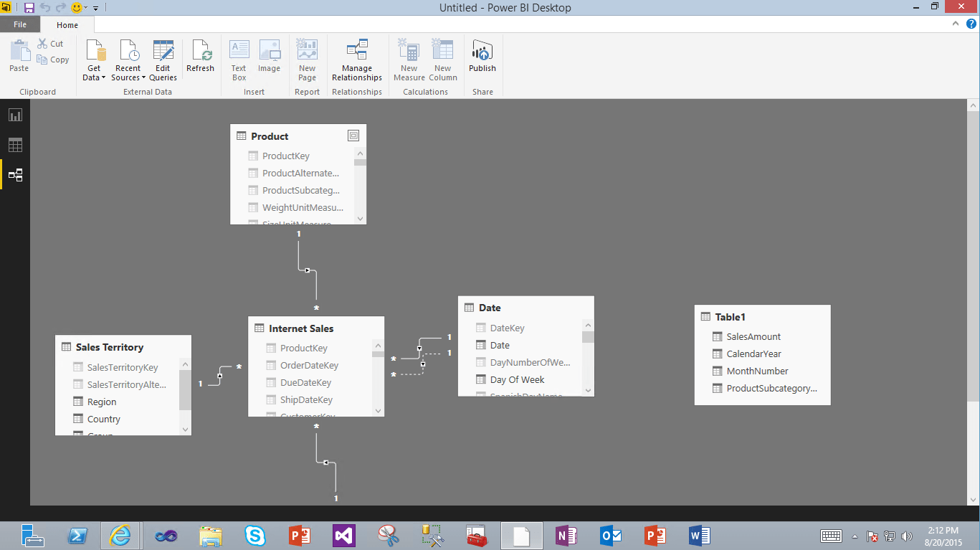Maximize the Product table box
The height and width of the screenshot is (550, 980).
pyautogui.click(x=353, y=136)
